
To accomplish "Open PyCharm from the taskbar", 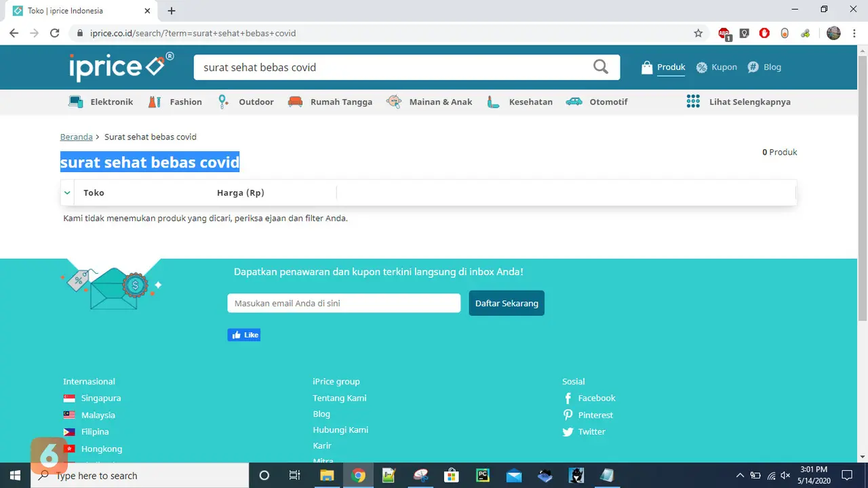I will (x=483, y=475).
